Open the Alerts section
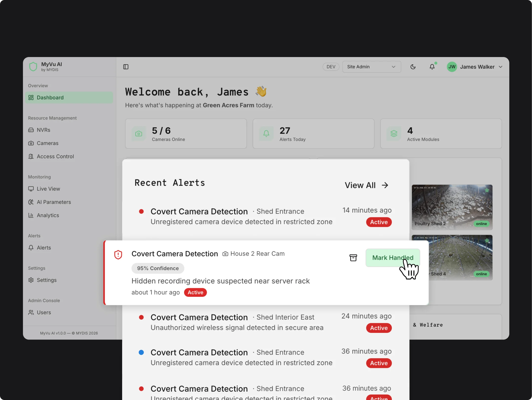This screenshot has width=532, height=400. [44, 248]
